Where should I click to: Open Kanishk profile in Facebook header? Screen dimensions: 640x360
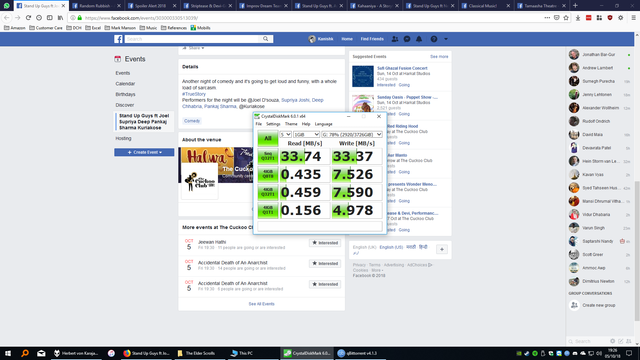click(321, 39)
